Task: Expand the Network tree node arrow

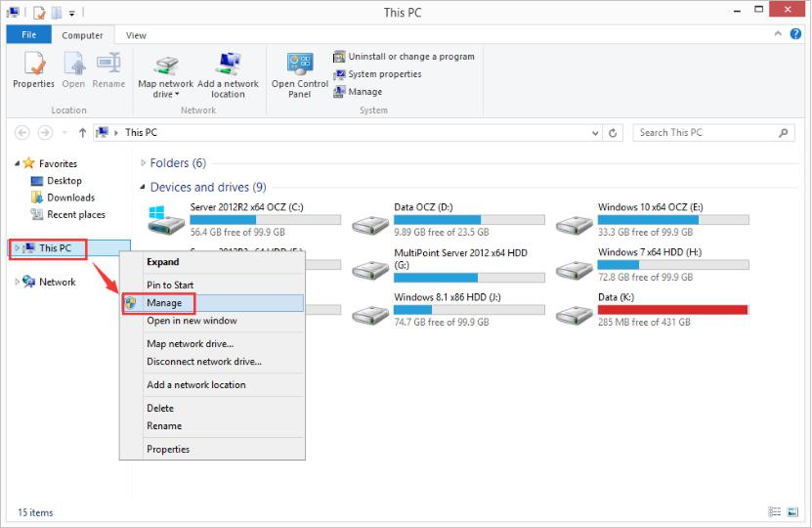Action: (x=17, y=282)
